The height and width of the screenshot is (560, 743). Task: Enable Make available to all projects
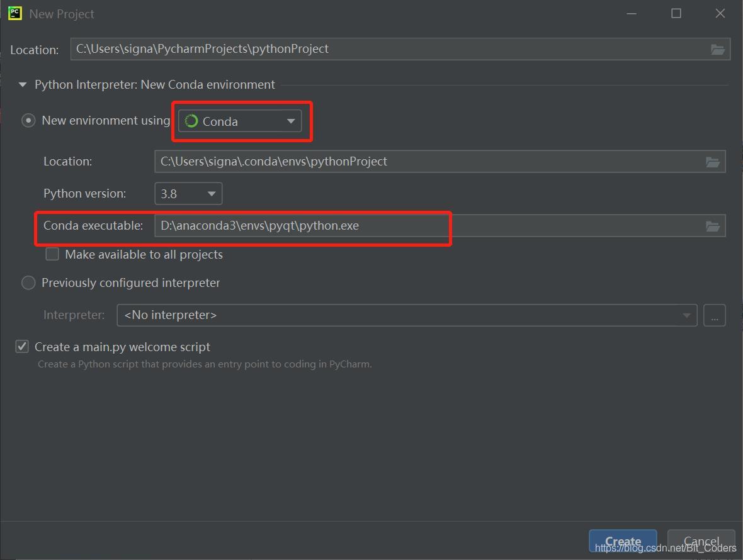coord(52,254)
